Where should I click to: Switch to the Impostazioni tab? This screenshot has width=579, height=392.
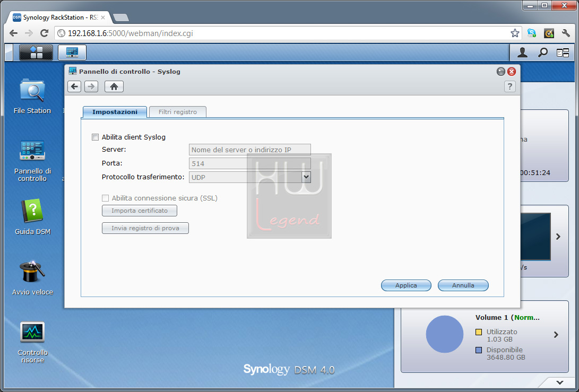click(115, 112)
